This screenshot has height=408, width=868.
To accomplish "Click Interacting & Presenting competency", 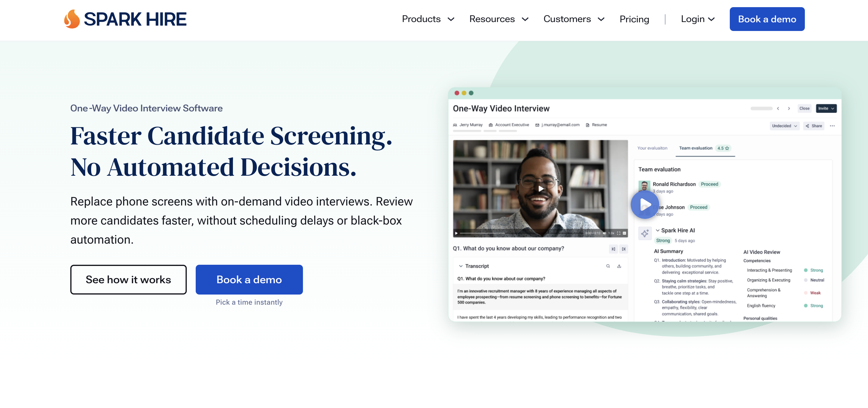I will (769, 270).
